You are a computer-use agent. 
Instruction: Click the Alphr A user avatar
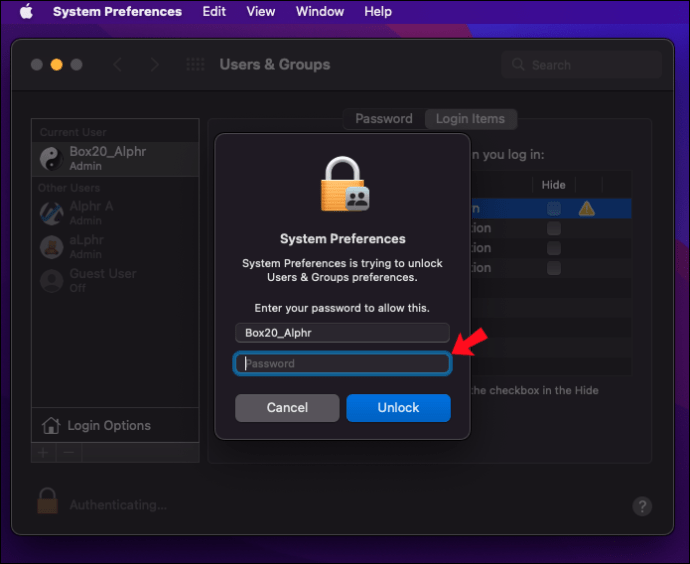[x=51, y=213]
